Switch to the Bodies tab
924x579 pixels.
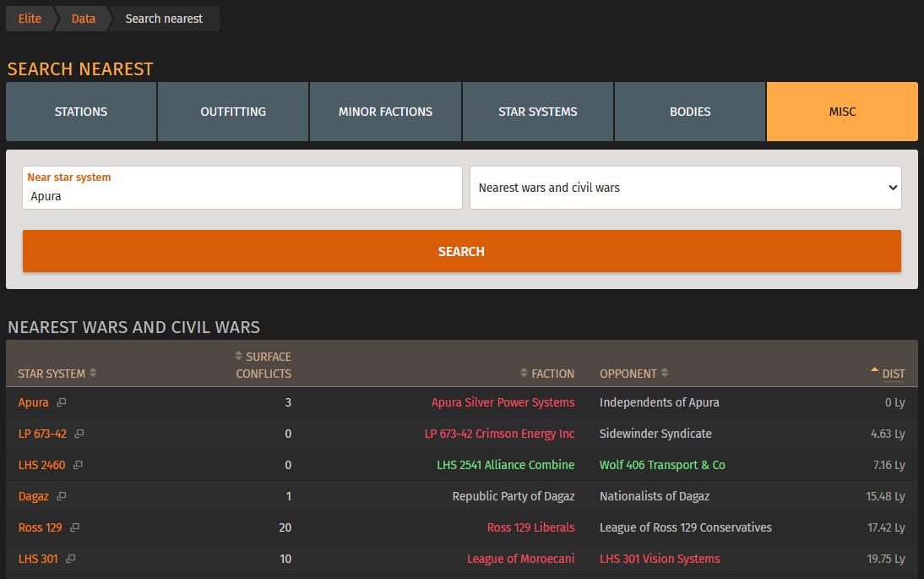pos(690,112)
